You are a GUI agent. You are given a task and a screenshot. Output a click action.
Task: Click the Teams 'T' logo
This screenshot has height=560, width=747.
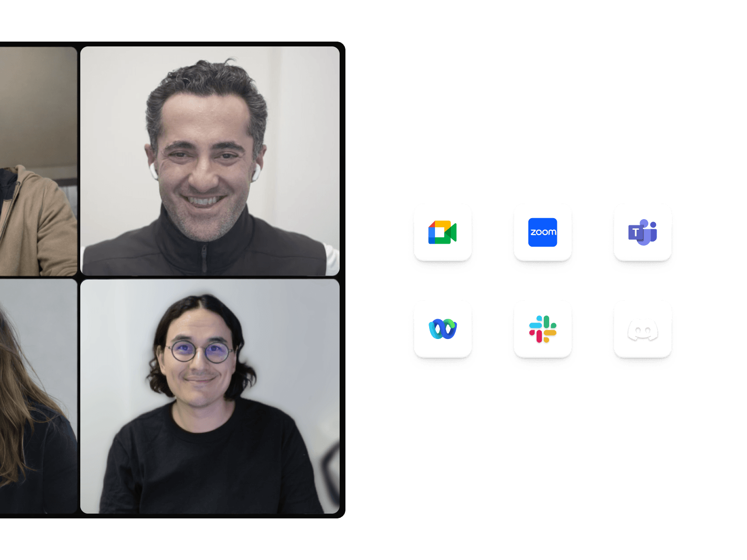637,233
